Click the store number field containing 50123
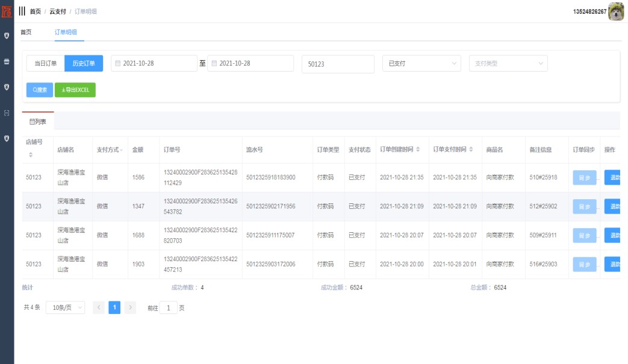628x364 pixels. click(x=338, y=64)
